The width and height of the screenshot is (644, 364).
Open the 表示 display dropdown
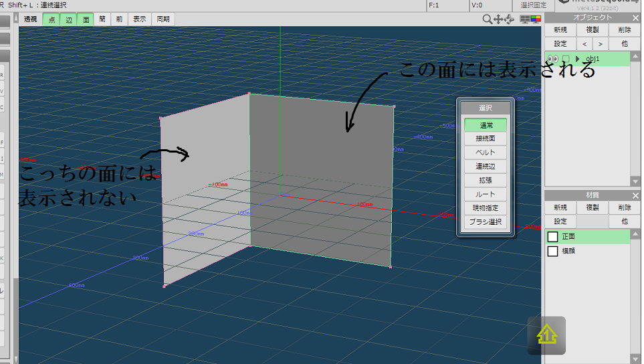[139, 19]
